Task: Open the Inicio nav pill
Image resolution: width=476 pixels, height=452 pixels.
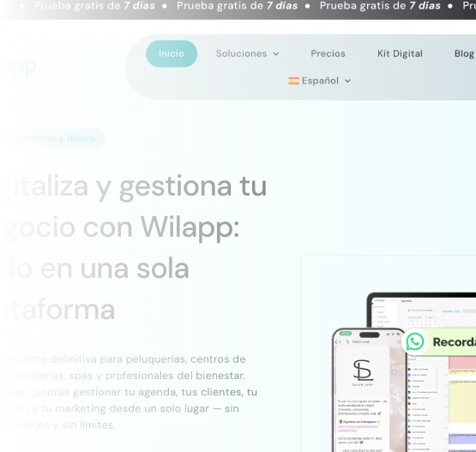Action: 172,53
